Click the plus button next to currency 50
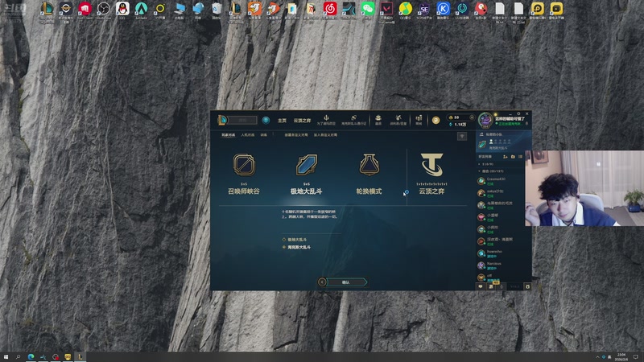Image resolution: width=644 pixels, height=362 pixels. pos(472,117)
